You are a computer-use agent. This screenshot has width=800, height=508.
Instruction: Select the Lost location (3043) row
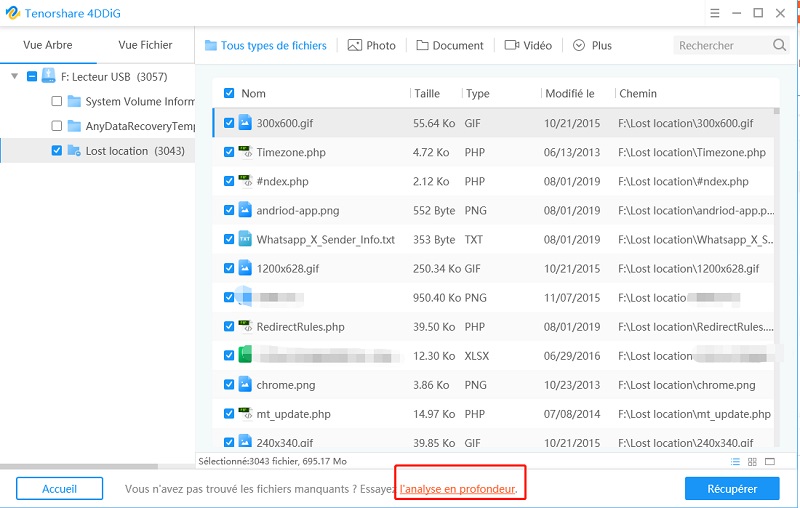[97, 150]
